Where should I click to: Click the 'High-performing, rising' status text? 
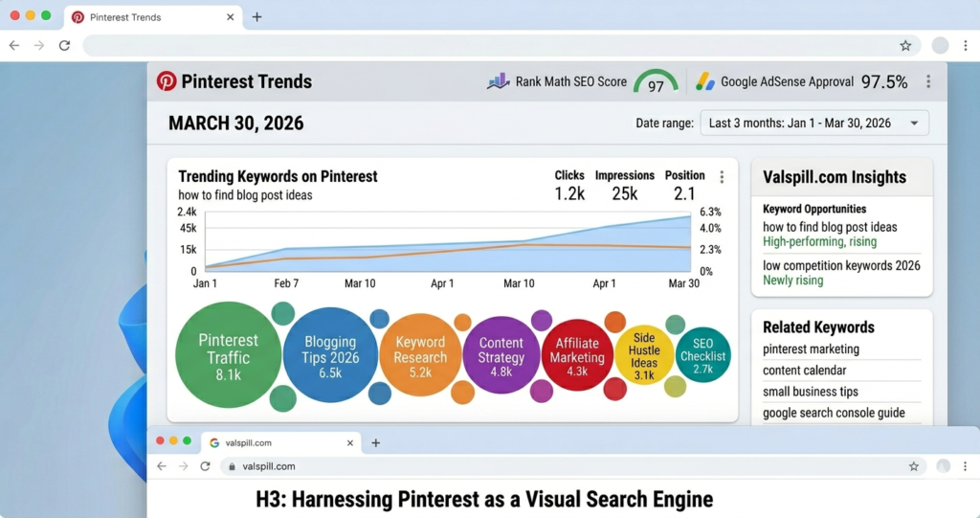(x=819, y=241)
